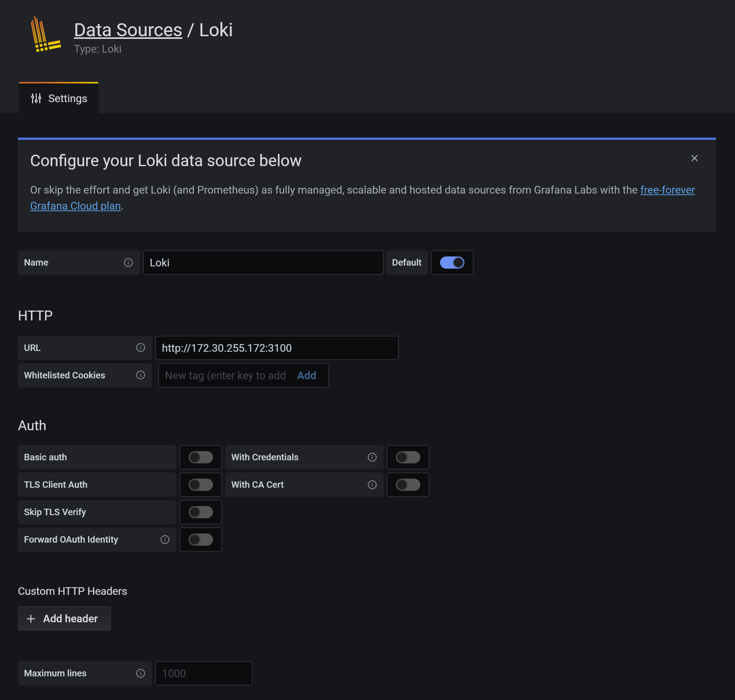Turn off the Default data source toggle
The height and width of the screenshot is (700, 735).
point(452,263)
